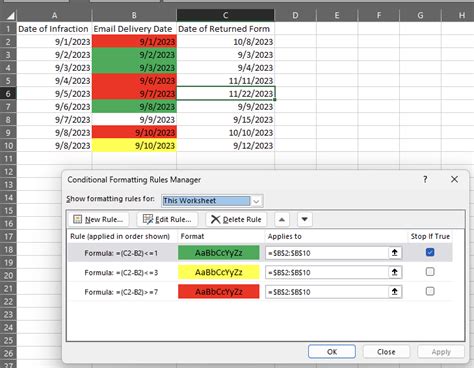The width and height of the screenshot is (474, 368).
Task: Click the 'Rule (applied in order shown)' column header
Action: pos(120,236)
